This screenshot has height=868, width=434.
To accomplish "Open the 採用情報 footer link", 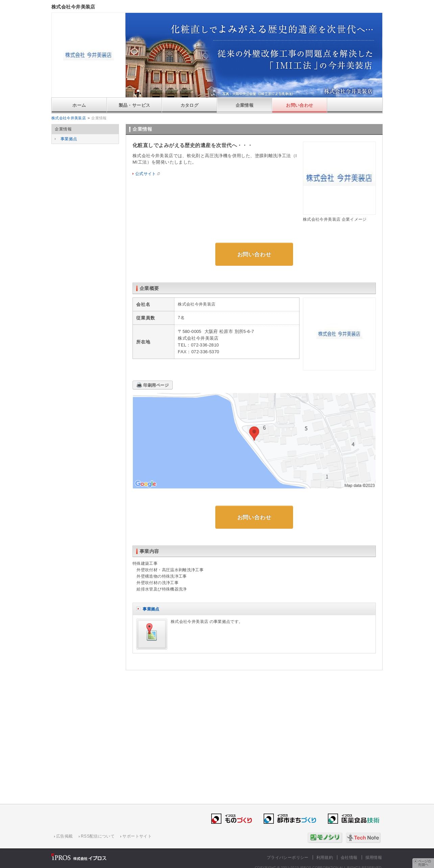I will click(373, 858).
